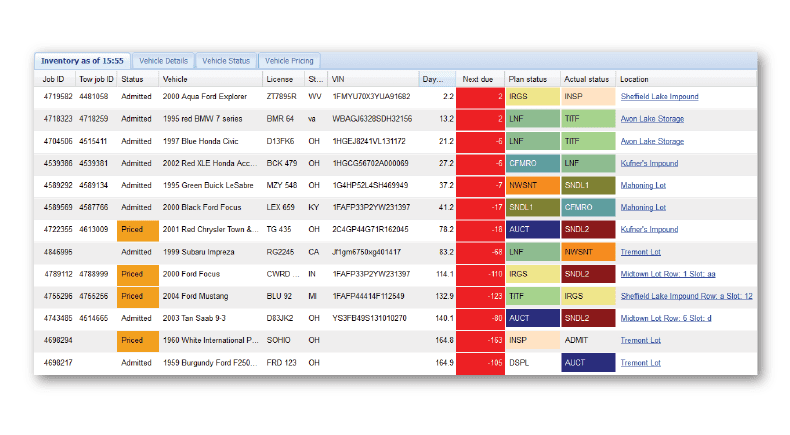Open the Sheffield Lake Impound link in first row
This screenshot has width=790, height=435.
click(659, 97)
